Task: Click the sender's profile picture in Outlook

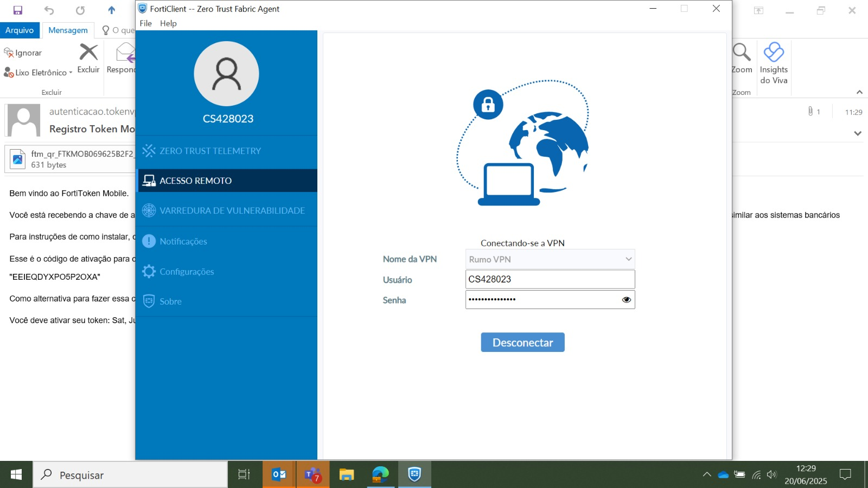Action: (x=23, y=120)
